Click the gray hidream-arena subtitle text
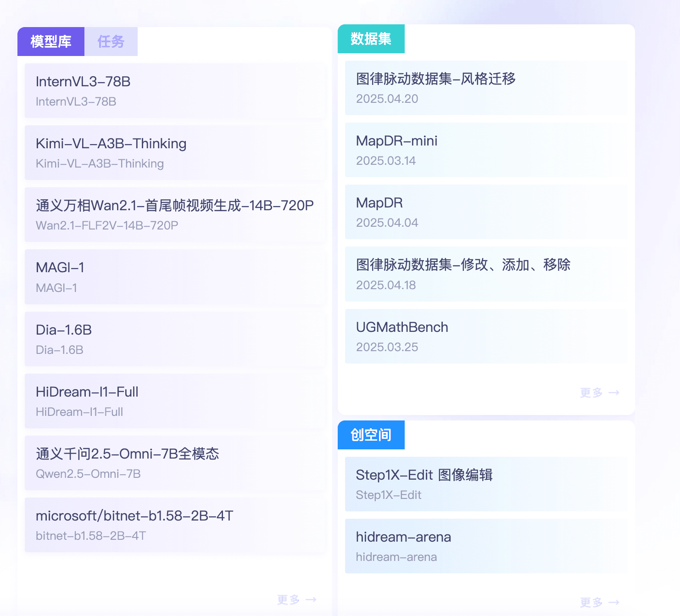Viewport: 680px width, 616px height. [396, 557]
